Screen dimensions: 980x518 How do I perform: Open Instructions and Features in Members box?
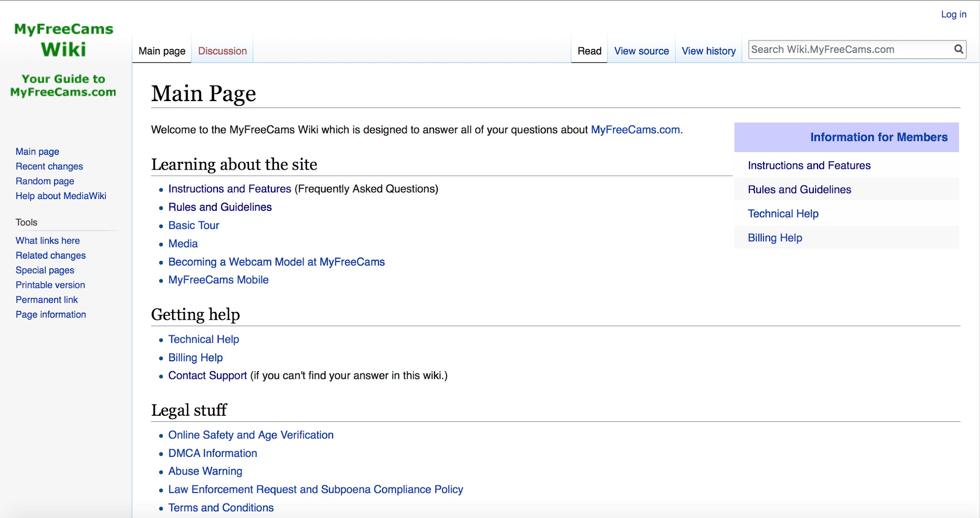(809, 165)
